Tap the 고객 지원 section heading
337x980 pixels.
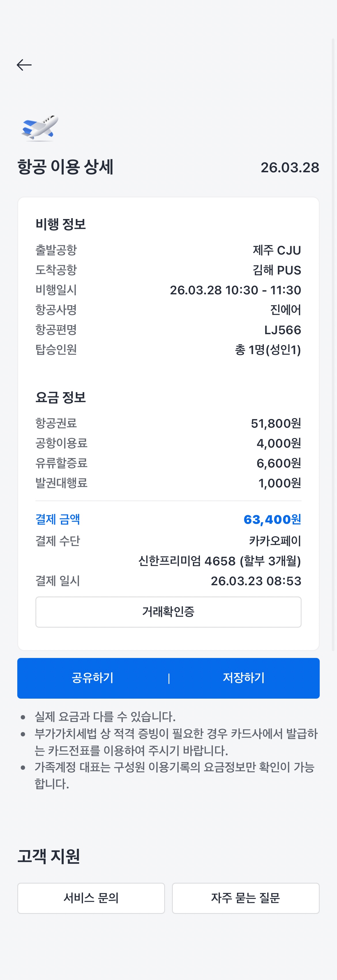click(49, 856)
